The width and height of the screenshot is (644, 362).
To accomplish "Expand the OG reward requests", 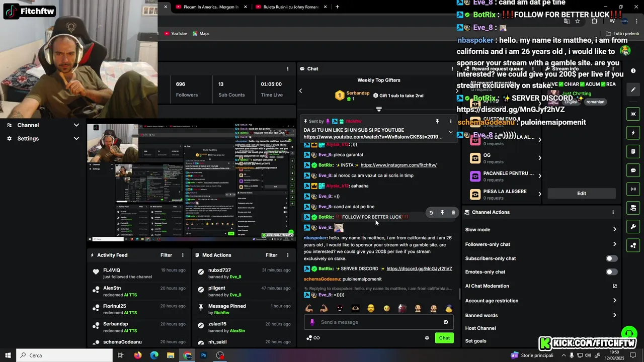I will click(x=540, y=158).
